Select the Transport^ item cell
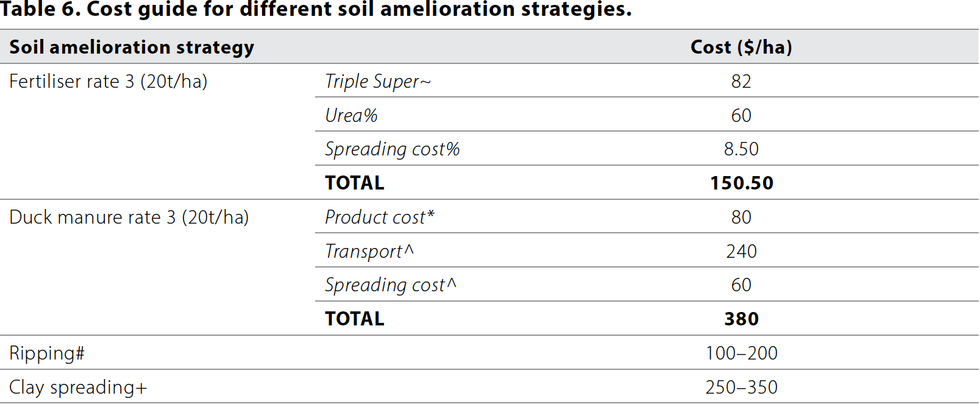 pos(369,252)
